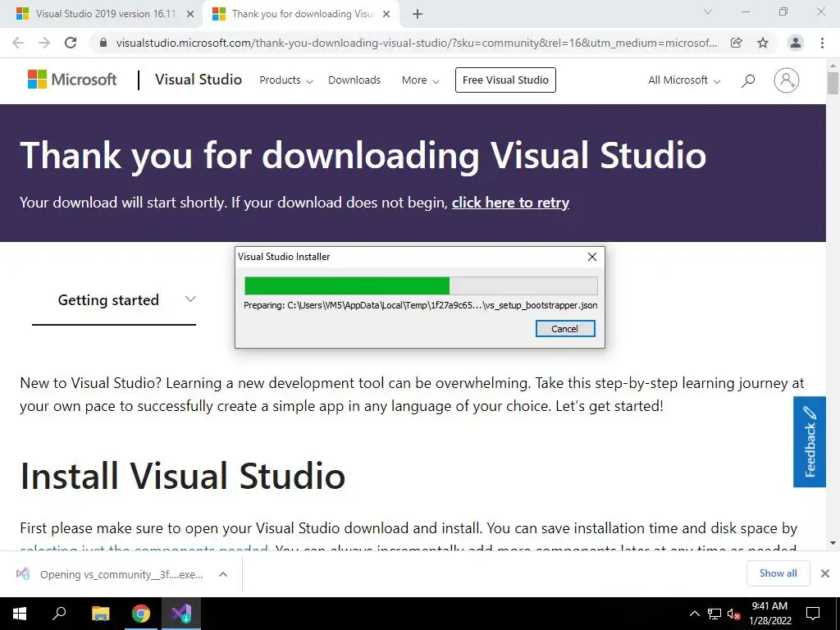Click the network tray icon
840x630 pixels.
click(714, 614)
